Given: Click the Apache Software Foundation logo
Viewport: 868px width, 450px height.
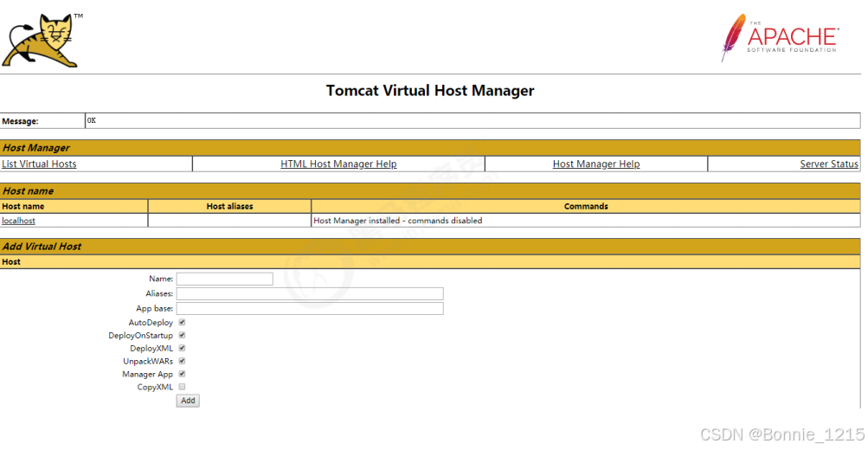Looking at the screenshot, I should (x=780, y=37).
